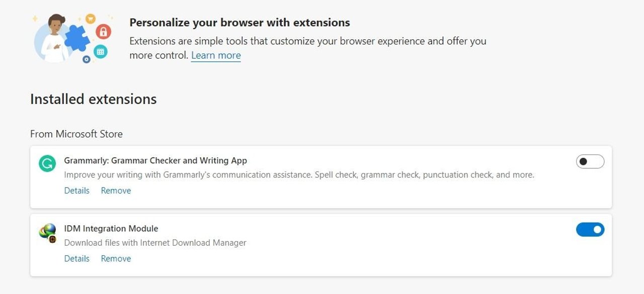This screenshot has height=294, width=644.
Task: Open the Learn more link about extensions
Action: [x=216, y=55]
